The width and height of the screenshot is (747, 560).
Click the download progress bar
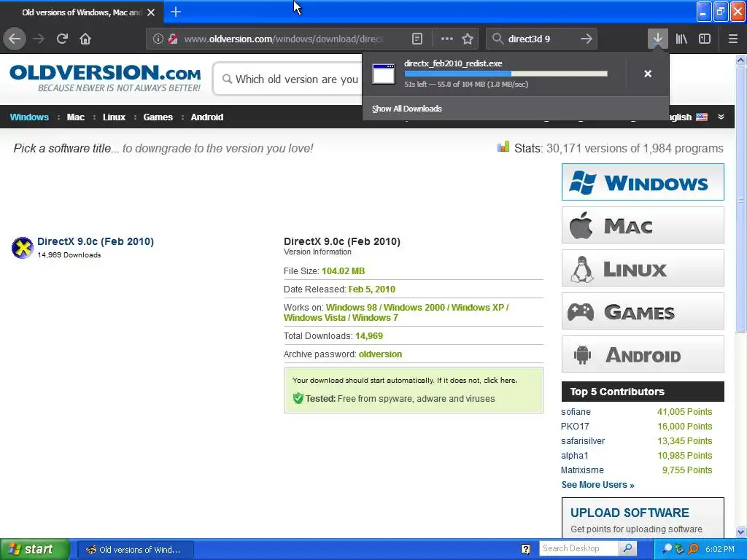point(506,74)
